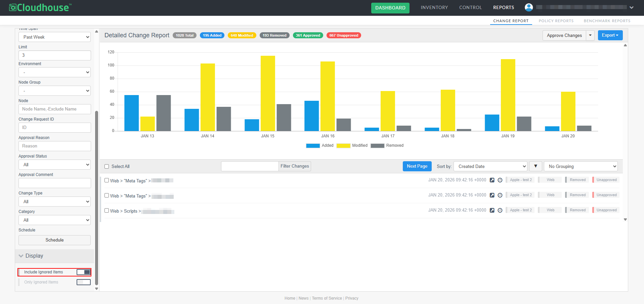Open the Past Week time span dropdown
This screenshot has width=644, height=304.
54,37
